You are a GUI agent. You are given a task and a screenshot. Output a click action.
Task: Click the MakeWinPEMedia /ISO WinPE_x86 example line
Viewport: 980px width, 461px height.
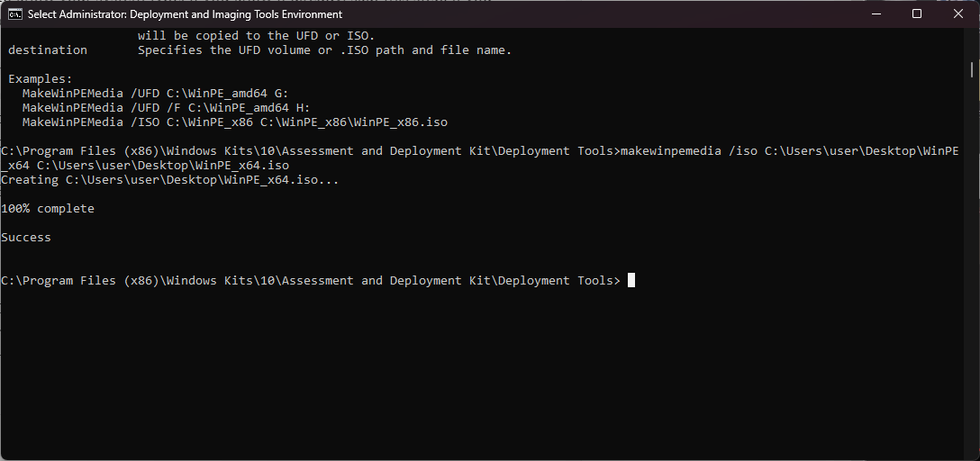tap(235, 122)
